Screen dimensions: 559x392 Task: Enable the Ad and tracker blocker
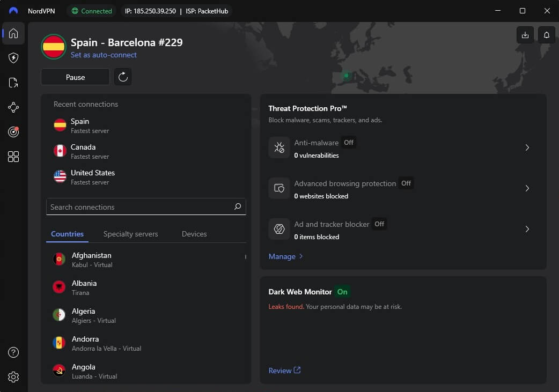click(x=379, y=224)
